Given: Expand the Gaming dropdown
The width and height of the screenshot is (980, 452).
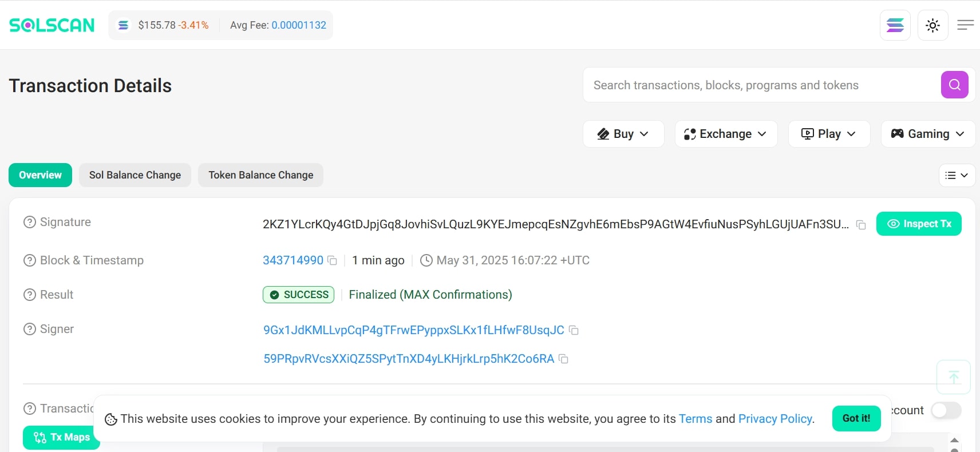Looking at the screenshot, I should point(928,134).
